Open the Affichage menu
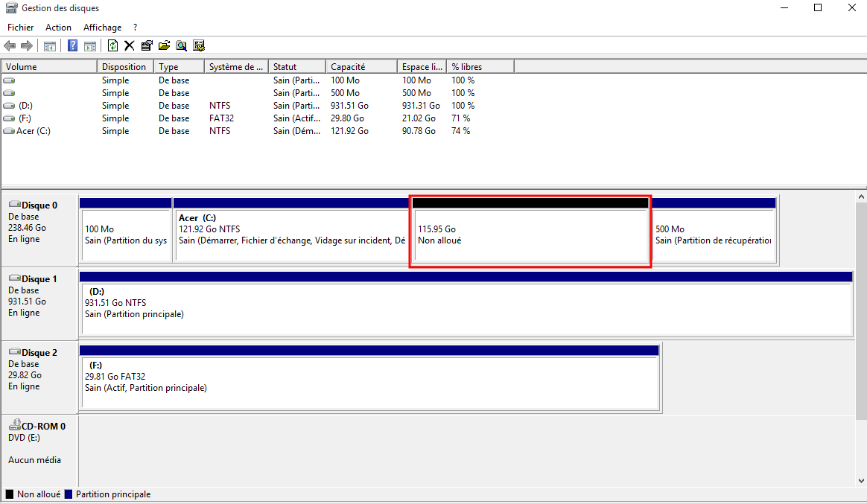Screen dimensions: 867x504 pos(102,28)
